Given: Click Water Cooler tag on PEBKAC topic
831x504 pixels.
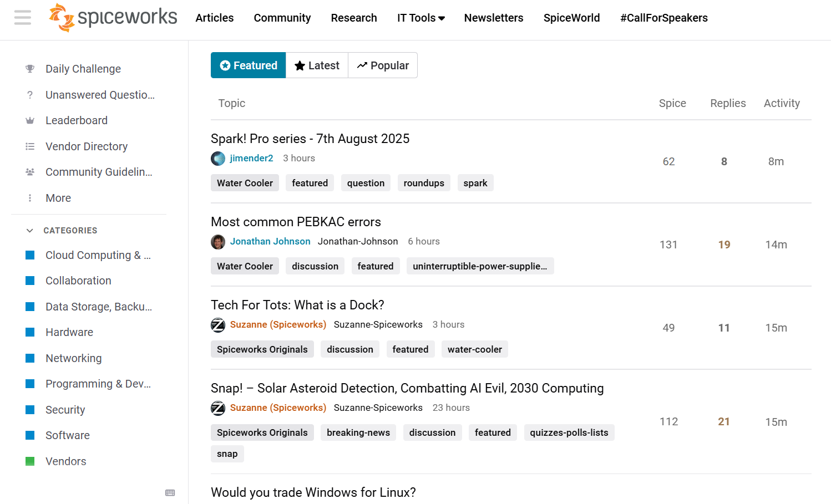Looking at the screenshot, I should pyautogui.click(x=245, y=266).
